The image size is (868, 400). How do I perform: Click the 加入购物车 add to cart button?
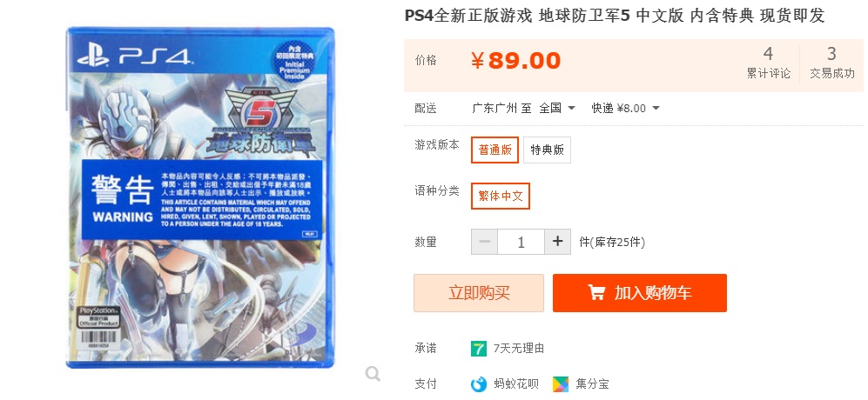(639, 293)
